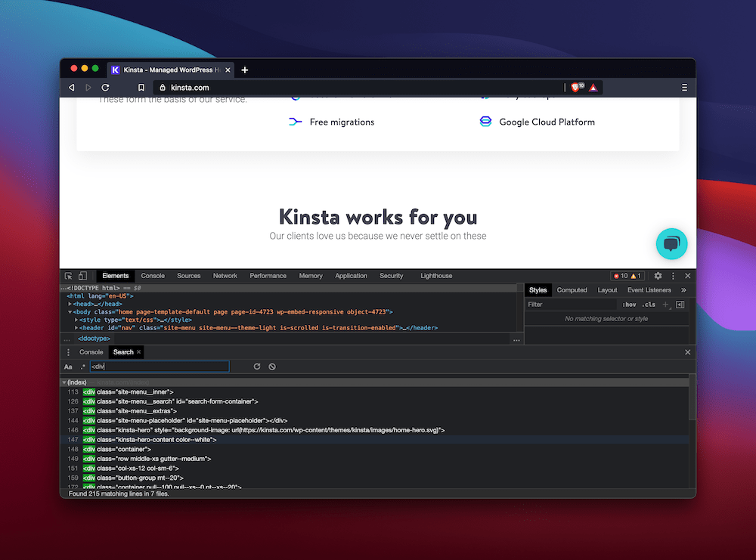Viewport: 756px width, 560px height.
Task: Enable regular expression search toggle
Action: [x=82, y=367]
